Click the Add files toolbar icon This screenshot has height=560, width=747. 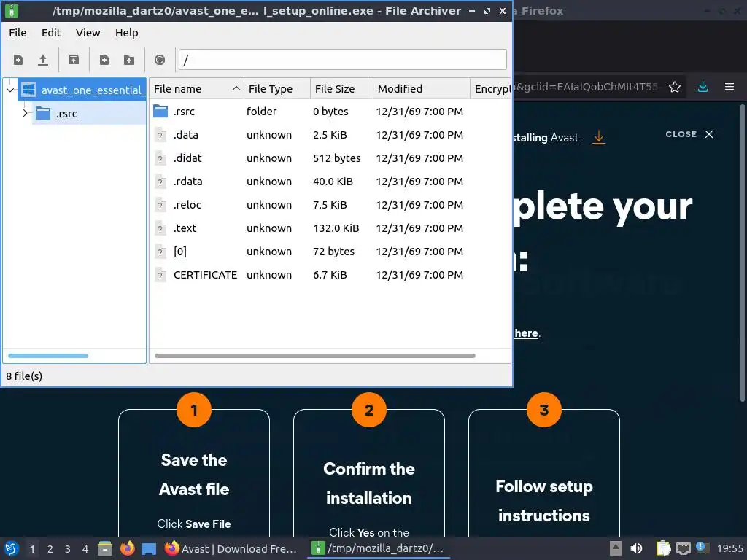pos(104,60)
